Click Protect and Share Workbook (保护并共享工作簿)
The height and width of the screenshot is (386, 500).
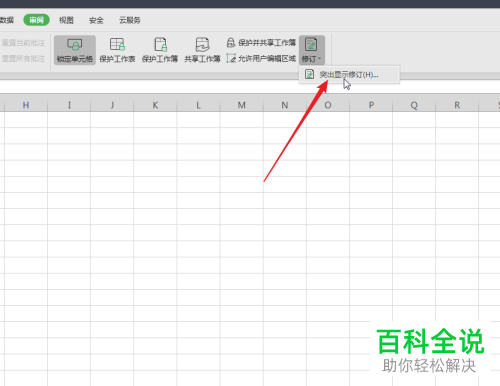pyautogui.click(x=261, y=43)
